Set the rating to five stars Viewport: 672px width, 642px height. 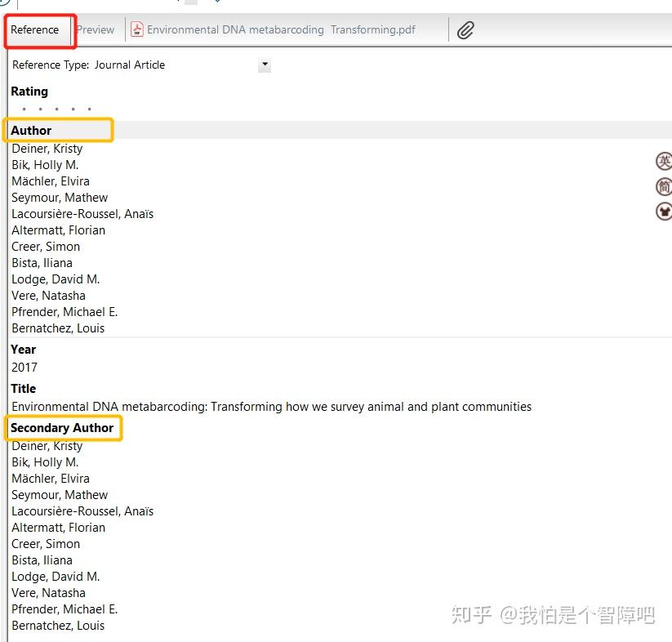[x=90, y=109]
